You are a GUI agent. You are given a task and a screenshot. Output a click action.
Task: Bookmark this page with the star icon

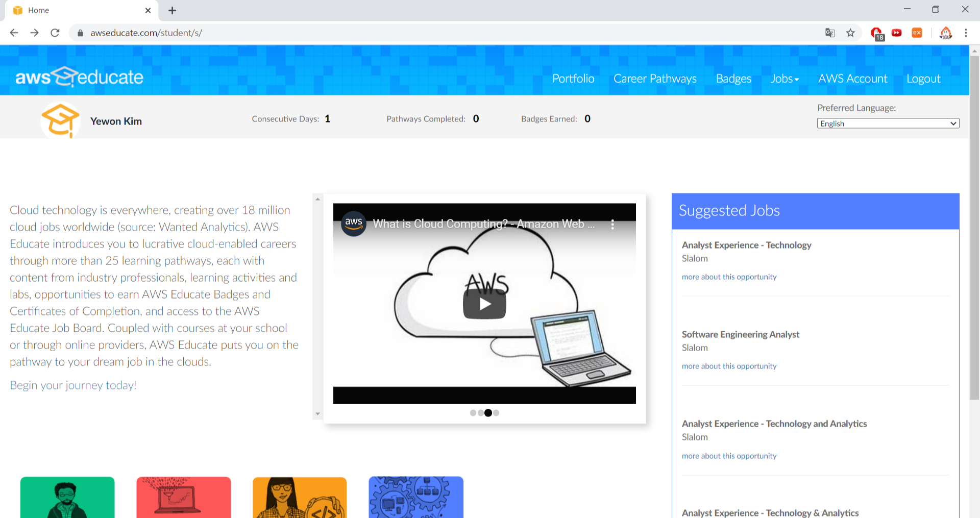[x=850, y=33]
